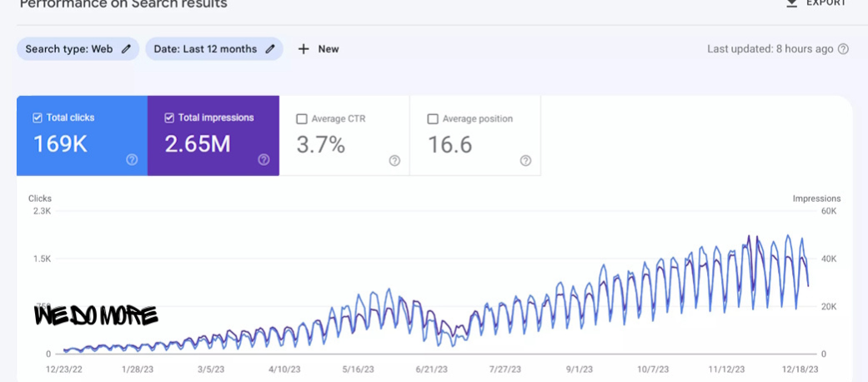Uncheck the Total impressions checkbox
868x382 pixels.
(169, 118)
